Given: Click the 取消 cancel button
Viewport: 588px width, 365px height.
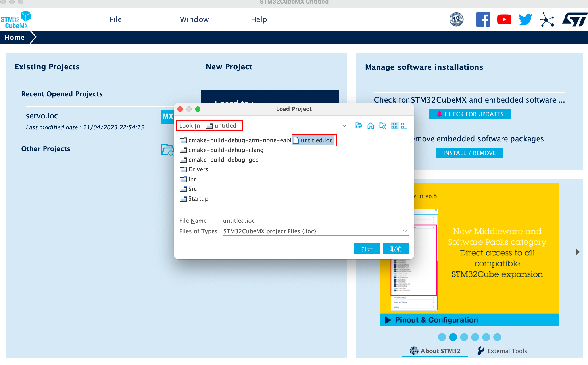Looking at the screenshot, I should click(x=396, y=249).
